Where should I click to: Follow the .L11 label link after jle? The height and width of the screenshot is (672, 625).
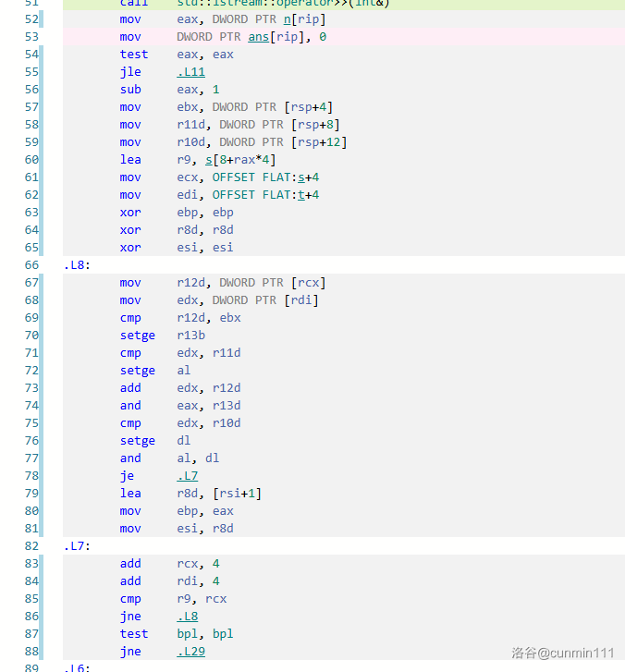[x=190, y=72]
